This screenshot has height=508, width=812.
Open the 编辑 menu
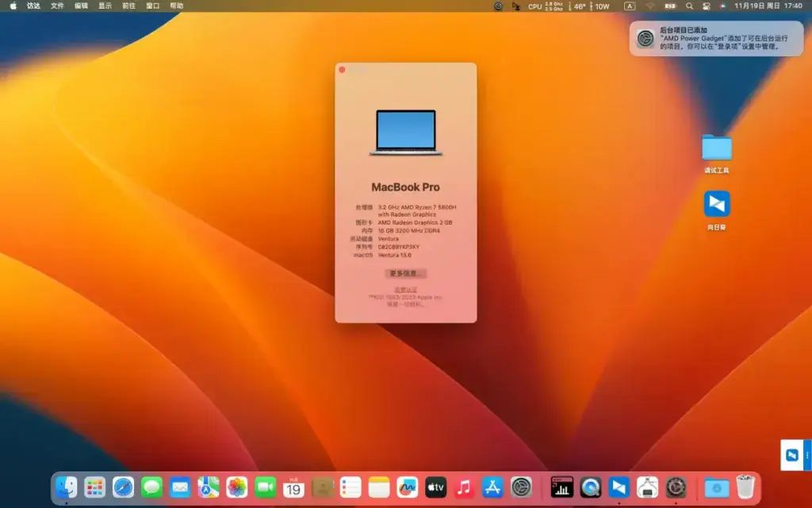coord(82,6)
